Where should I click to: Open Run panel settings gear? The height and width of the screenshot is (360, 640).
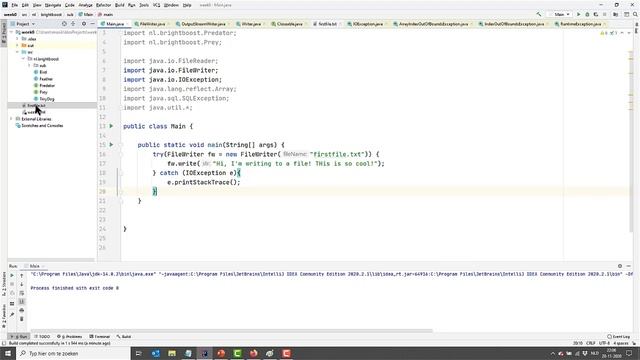620,266
